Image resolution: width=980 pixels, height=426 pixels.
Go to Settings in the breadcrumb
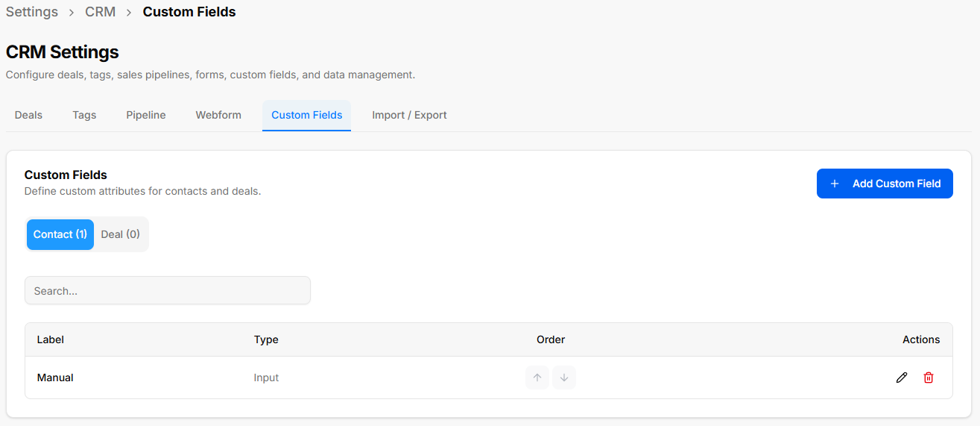click(x=32, y=12)
